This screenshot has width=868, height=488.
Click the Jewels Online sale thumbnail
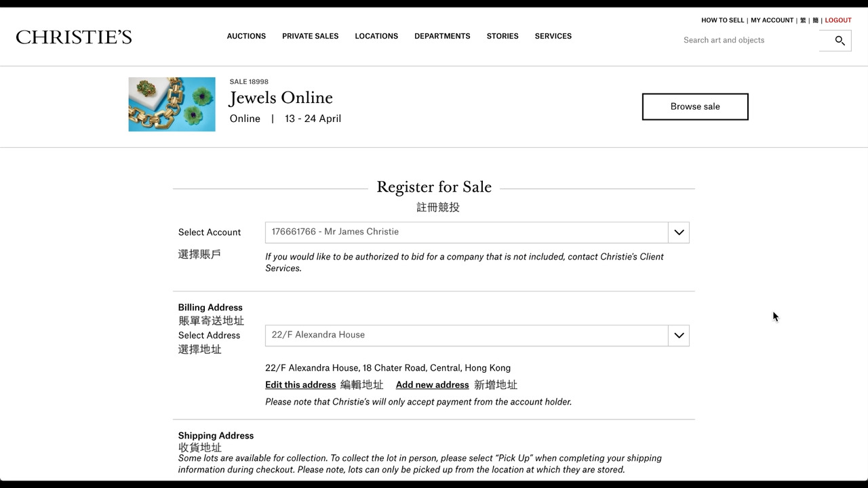[x=172, y=104]
